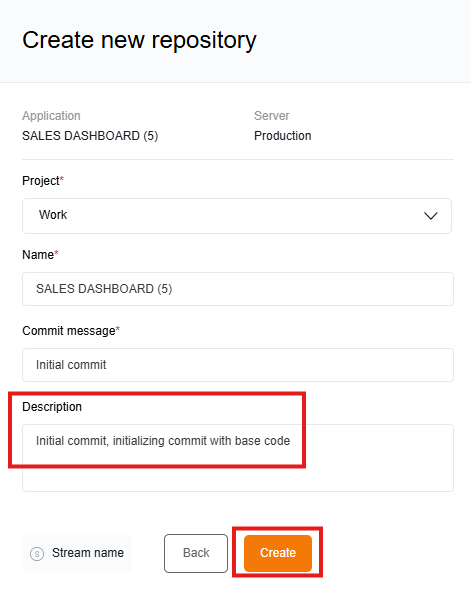
Task: Click into the Commit message field
Action: coord(238,365)
